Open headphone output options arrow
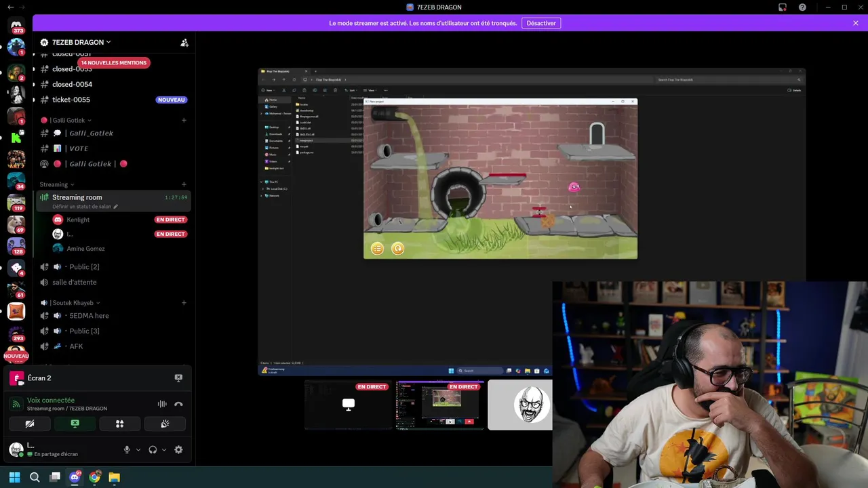Image resolution: width=868 pixels, height=488 pixels. [x=164, y=449]
